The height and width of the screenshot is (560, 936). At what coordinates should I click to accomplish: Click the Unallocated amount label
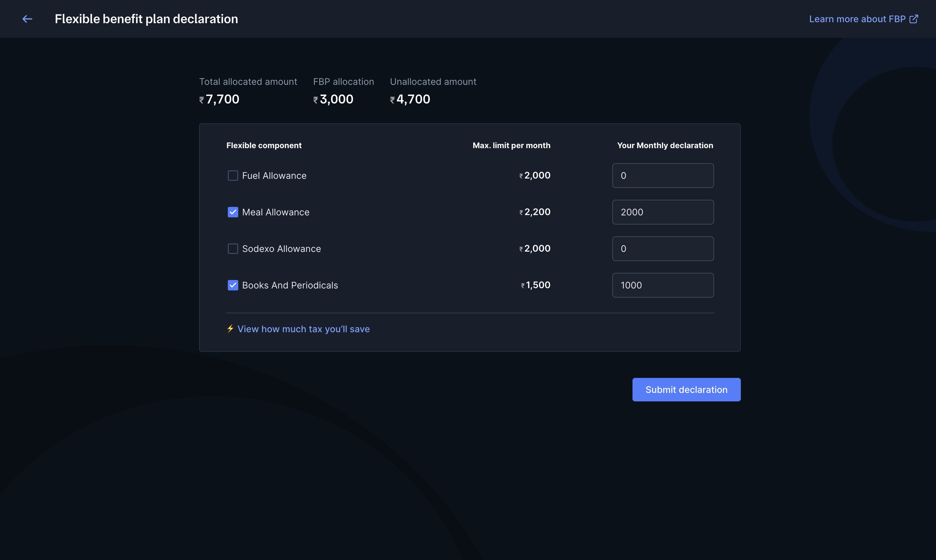[x=433, y=82]
